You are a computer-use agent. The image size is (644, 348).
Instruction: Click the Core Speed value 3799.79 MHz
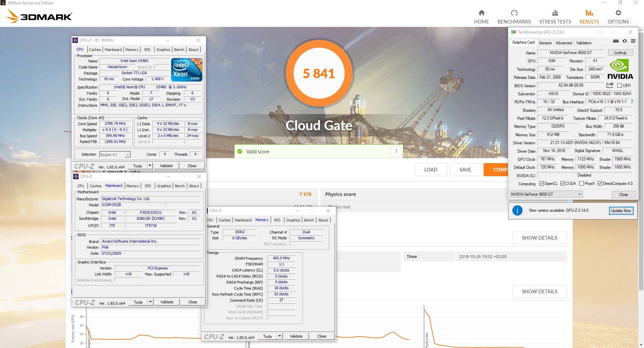[x=115, y=123]
